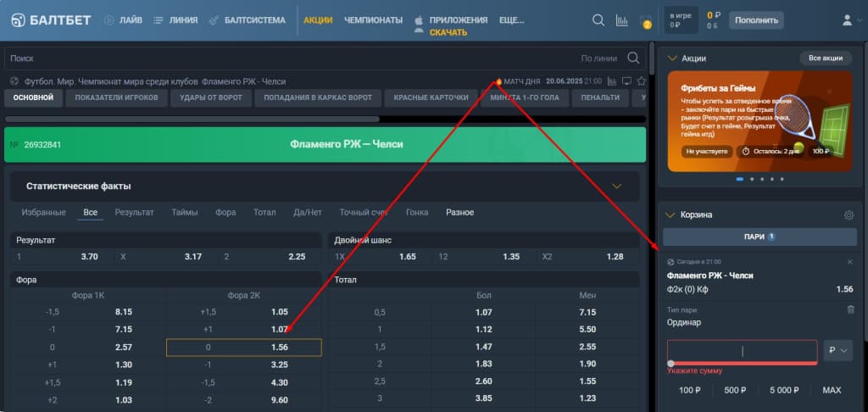
Task: Filter markets by Таймы
Action: point(184,213)
